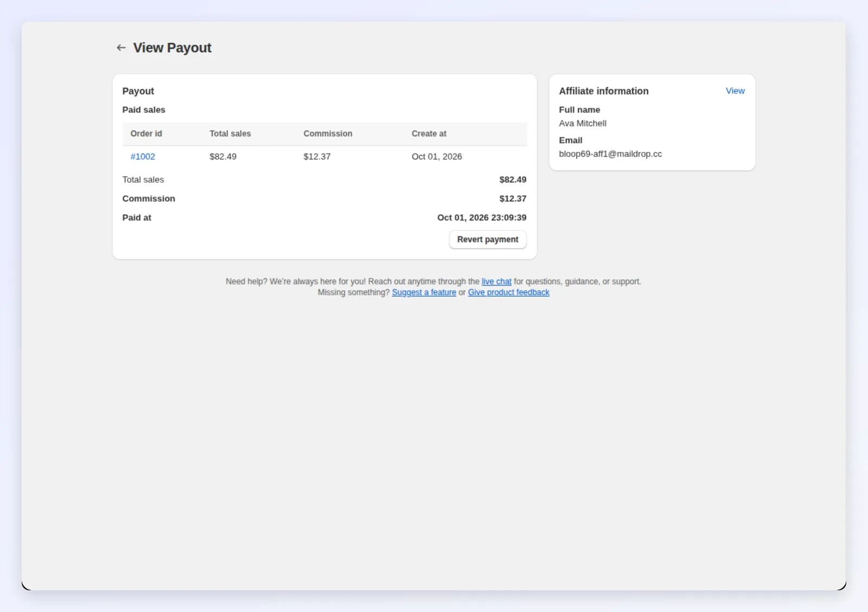
Task: Select the bold $82.49 total sales summary value
Action: coord(513,180)
